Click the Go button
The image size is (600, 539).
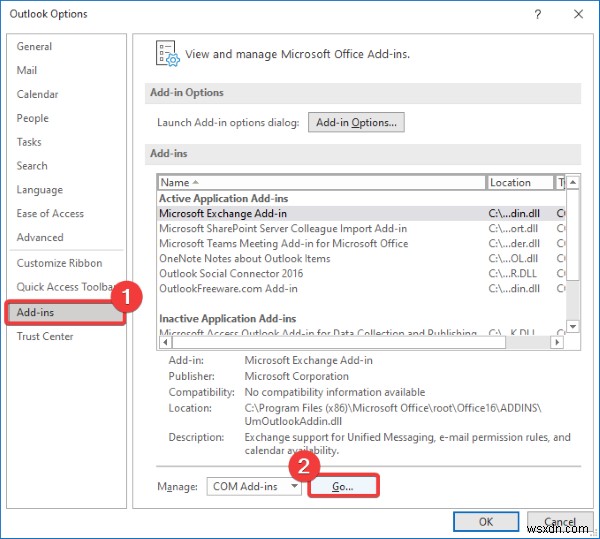click(343, 486)
